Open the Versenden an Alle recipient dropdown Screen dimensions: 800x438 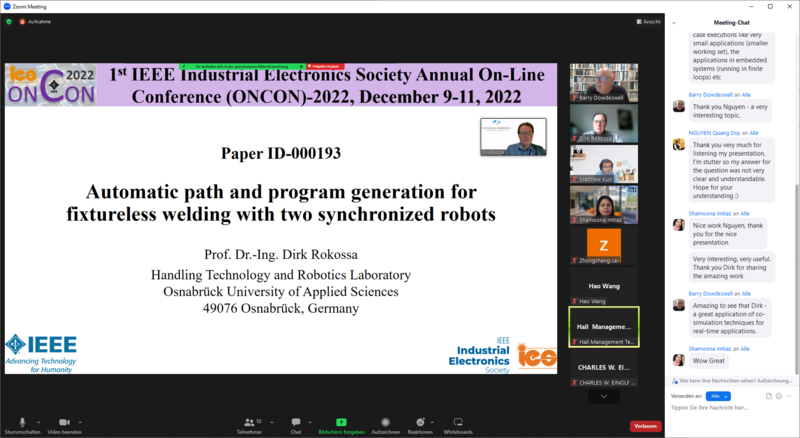click(x=718, y=396)
